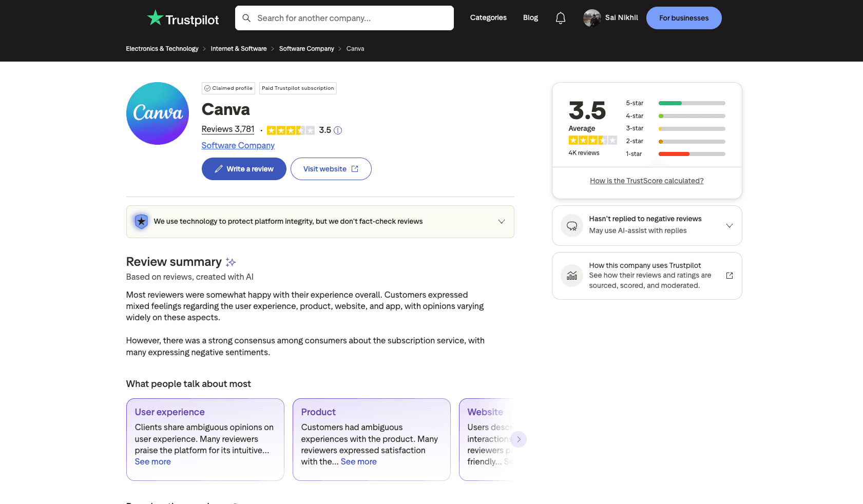Open the Categories menu
This screenshot has width=863, height=504.
[x=488, y=17]
